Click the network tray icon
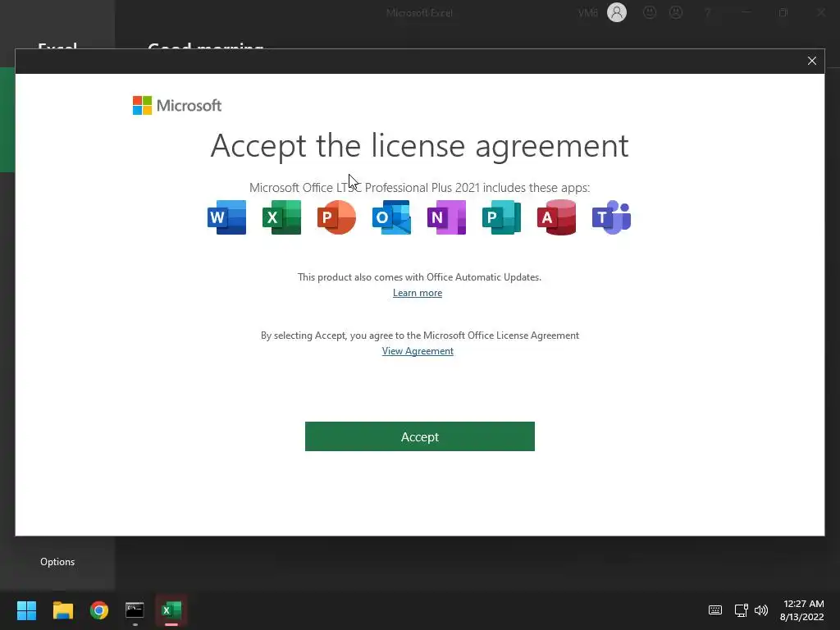Image resolution: width=840 pixels, height=630 pixels. tap(741, 610)
